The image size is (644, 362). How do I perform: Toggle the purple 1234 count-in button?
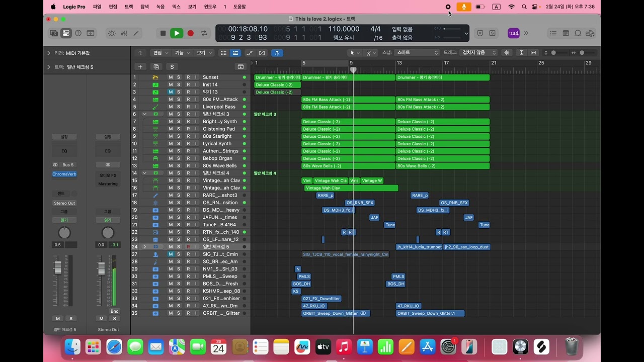coord(513,33)
